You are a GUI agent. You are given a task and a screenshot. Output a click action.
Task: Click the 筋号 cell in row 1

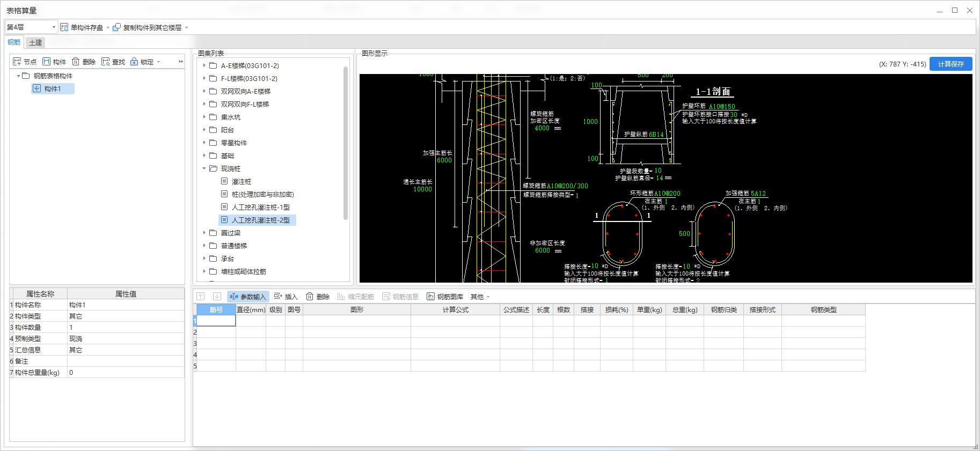tap(216, 321)
